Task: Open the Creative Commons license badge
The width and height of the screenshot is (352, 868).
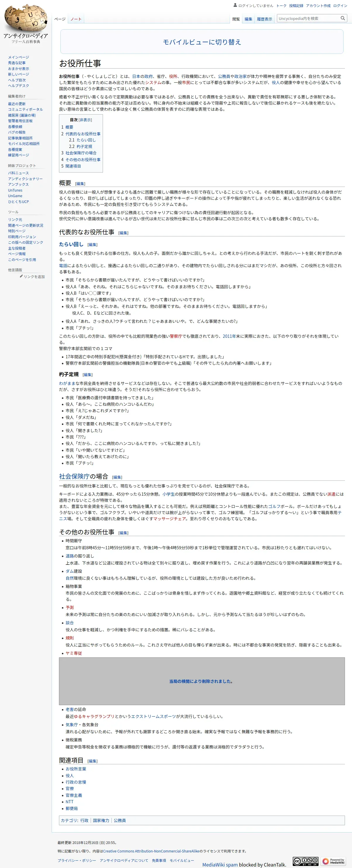Action: click(305, 861)
